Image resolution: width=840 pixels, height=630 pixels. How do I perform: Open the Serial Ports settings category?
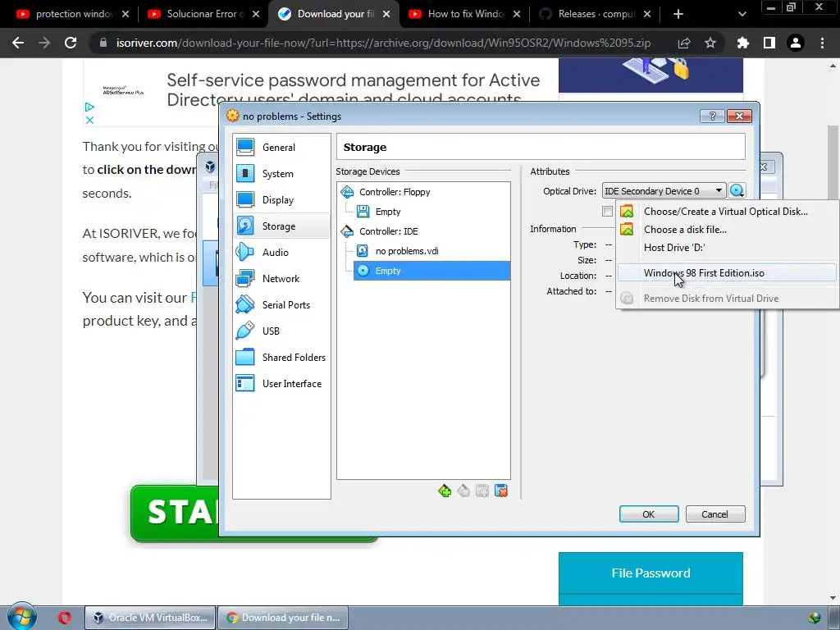281,305
